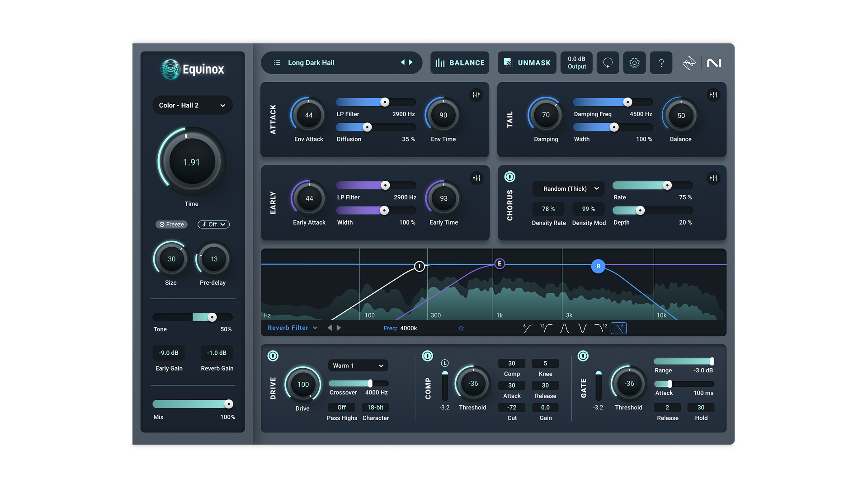
Task: Select the notch filter shape icon
Action: (582, 328)
